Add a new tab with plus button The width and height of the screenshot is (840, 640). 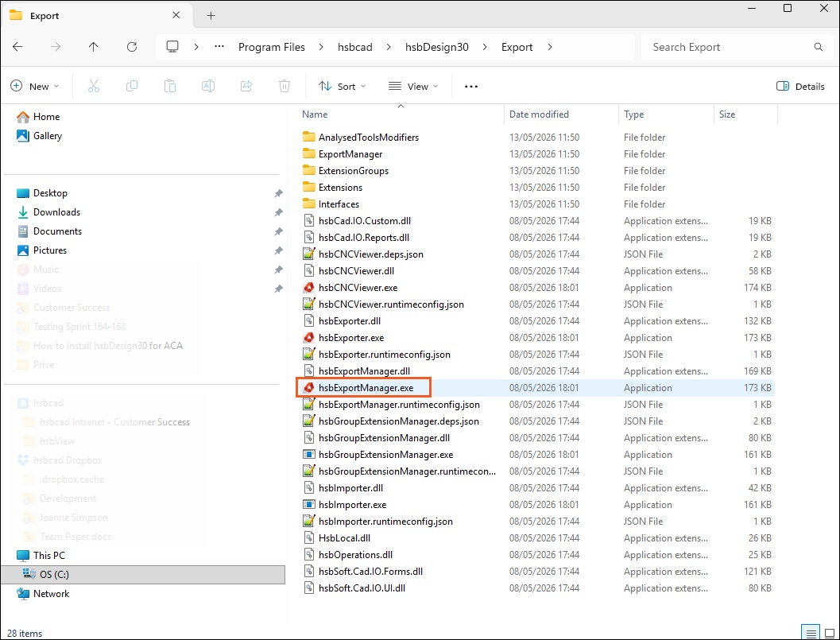pos(211,16)
